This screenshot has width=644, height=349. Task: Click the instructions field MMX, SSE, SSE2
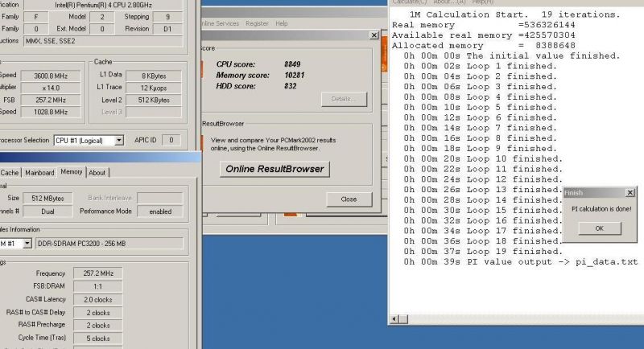coord(103,41)
